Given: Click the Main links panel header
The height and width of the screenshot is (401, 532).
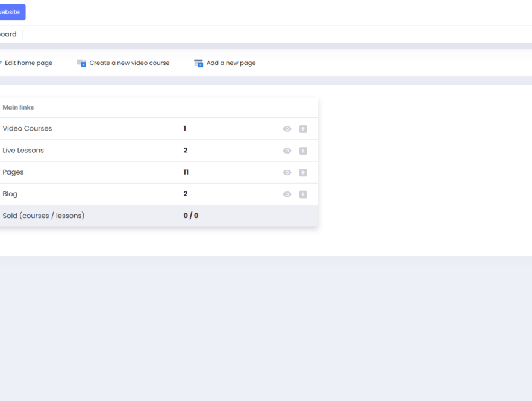Looking at the screenshot, I should [x=18, y=107].
